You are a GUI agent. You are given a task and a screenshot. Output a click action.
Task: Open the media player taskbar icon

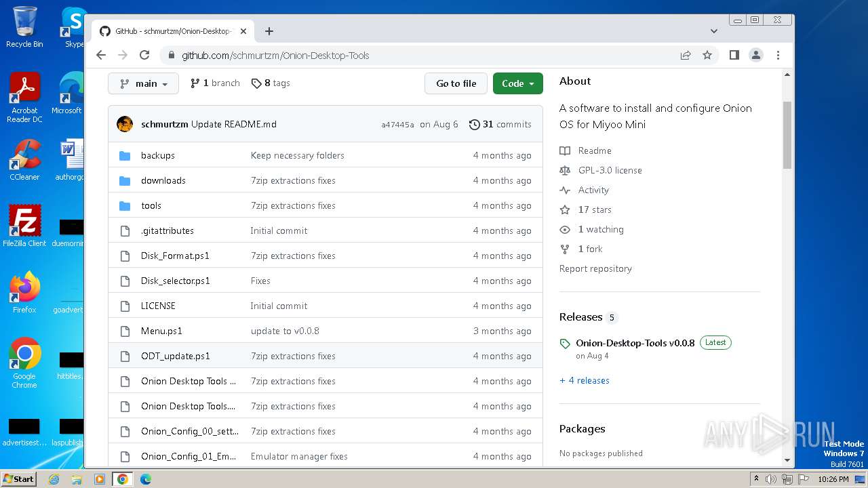pos(100,479)
